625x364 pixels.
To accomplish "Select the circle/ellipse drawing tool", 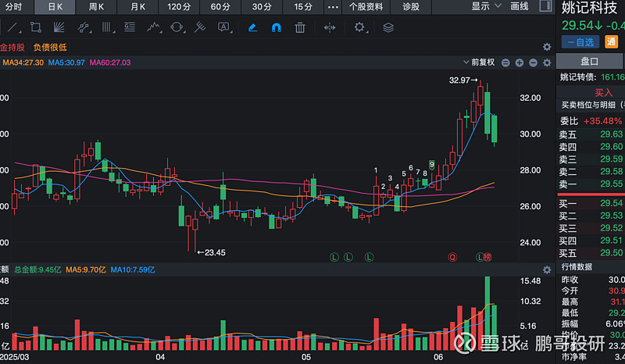I will (x=177, y=27).
